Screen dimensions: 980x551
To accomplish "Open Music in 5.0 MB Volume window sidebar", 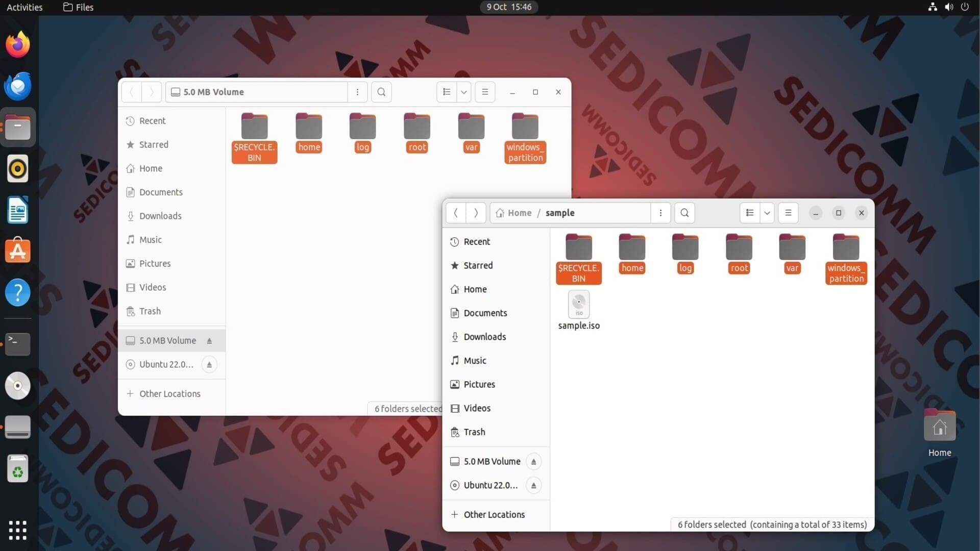I will click(172, 240).
